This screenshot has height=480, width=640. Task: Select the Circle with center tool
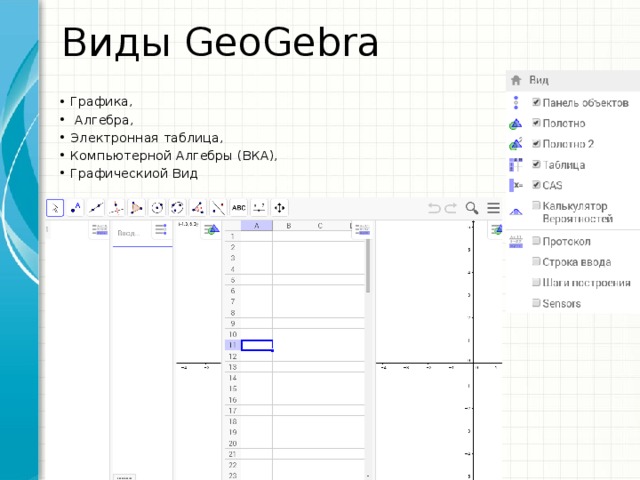point(157,208)
